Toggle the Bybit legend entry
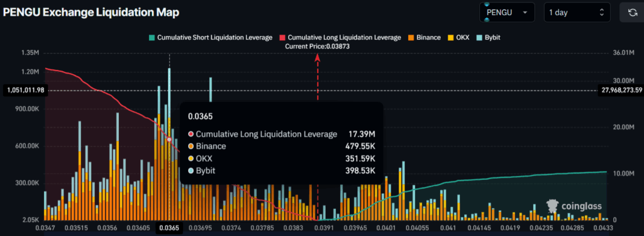644x236 pixels. (488, 37)
